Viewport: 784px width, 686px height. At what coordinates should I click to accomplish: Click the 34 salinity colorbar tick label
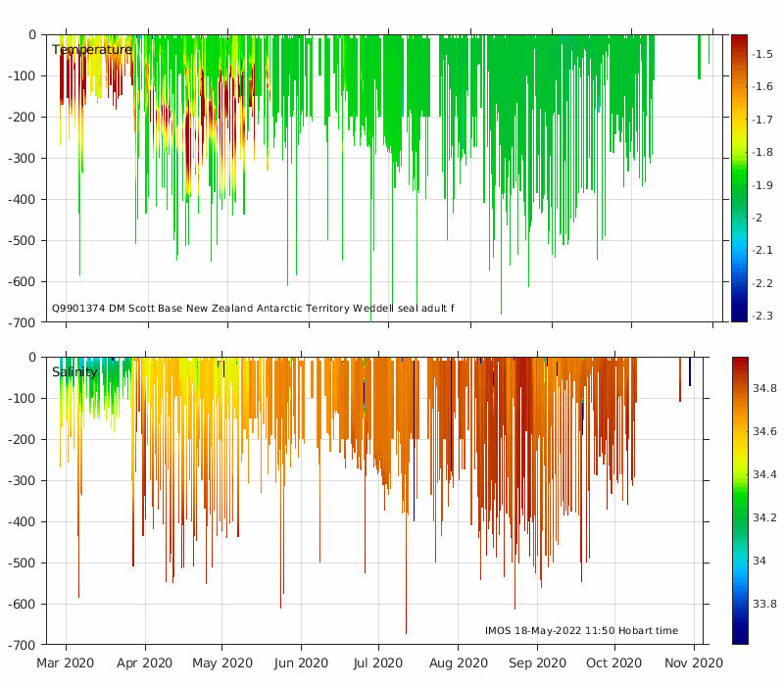click(759, 561)
